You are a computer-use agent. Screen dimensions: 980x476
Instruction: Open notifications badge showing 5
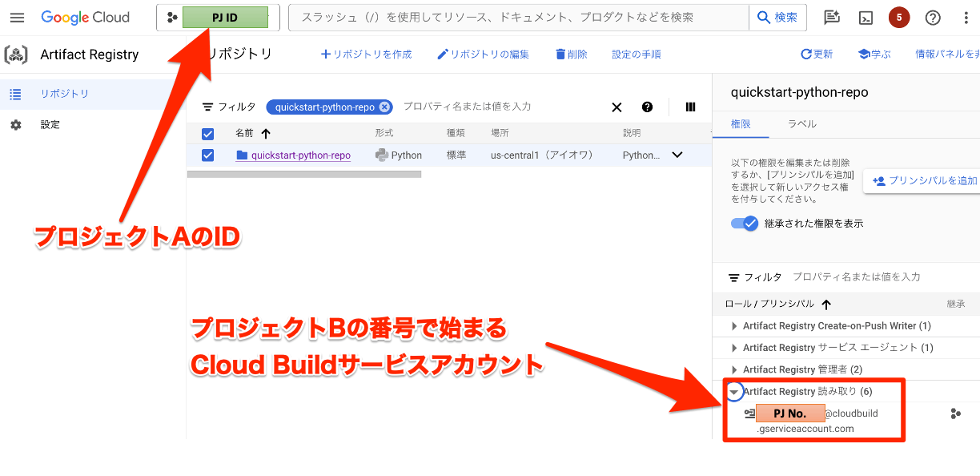[x=899, y=18]
